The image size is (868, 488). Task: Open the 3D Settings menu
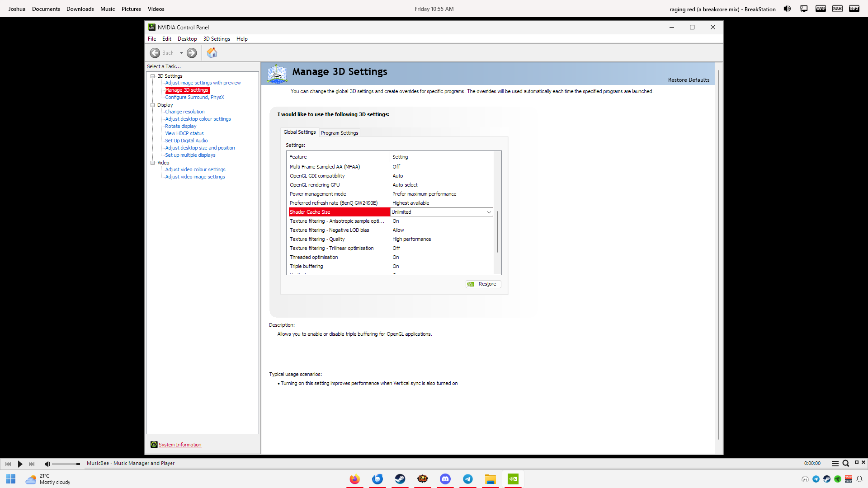click(217, 39)
